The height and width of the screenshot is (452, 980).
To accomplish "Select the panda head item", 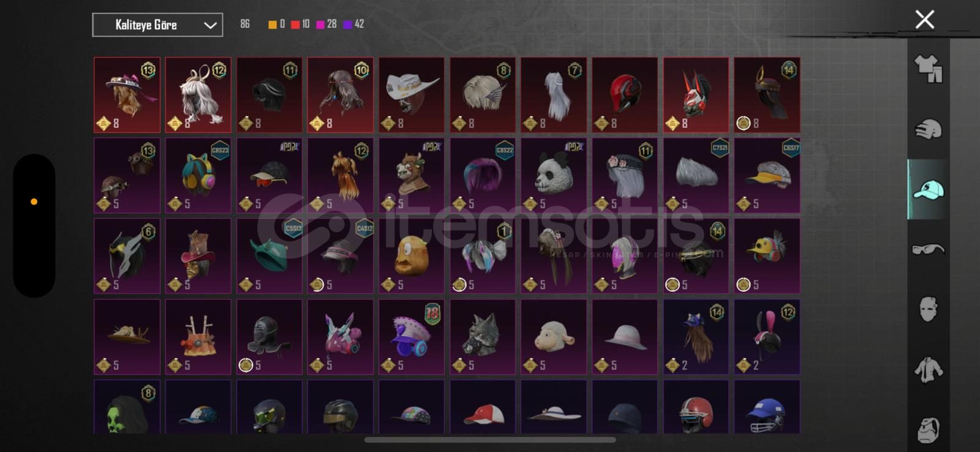I will pyautogui.click(x=554, y=175).
